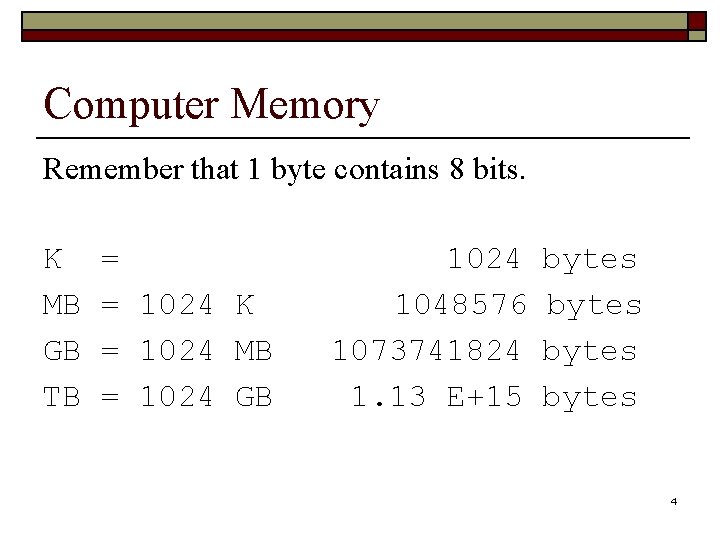Click the 1048576 bytes value

coord(518,306)
